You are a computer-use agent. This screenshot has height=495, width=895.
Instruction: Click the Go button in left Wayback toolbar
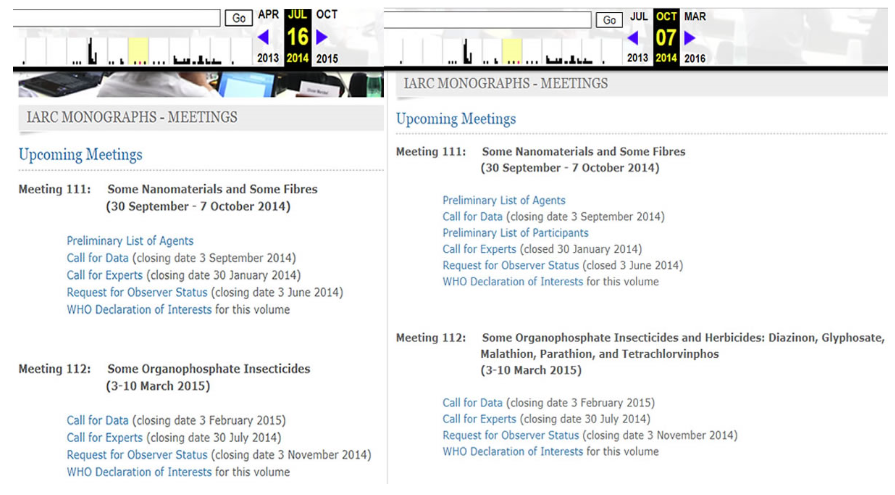tap(239, 18)
